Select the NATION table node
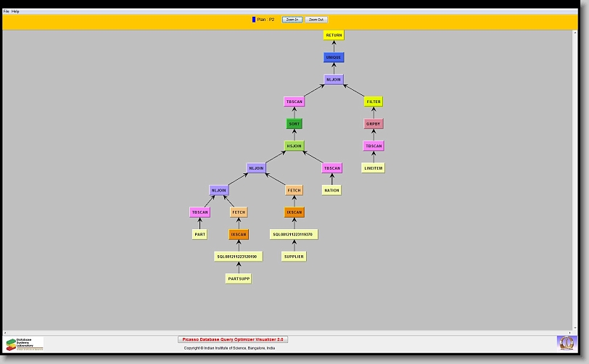The width and height of the screenshot is (589, 364). (331, 190)
